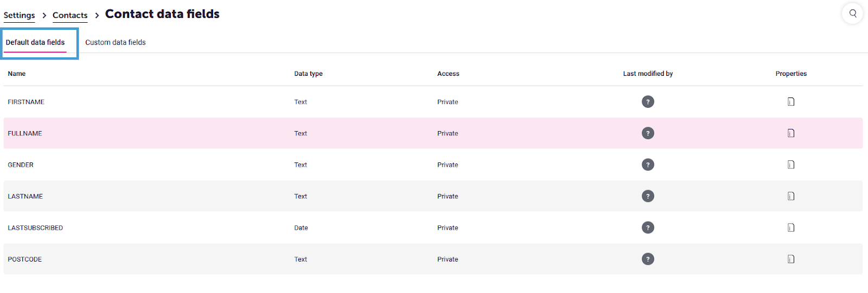Click the Data type column header

click(308, 74)
